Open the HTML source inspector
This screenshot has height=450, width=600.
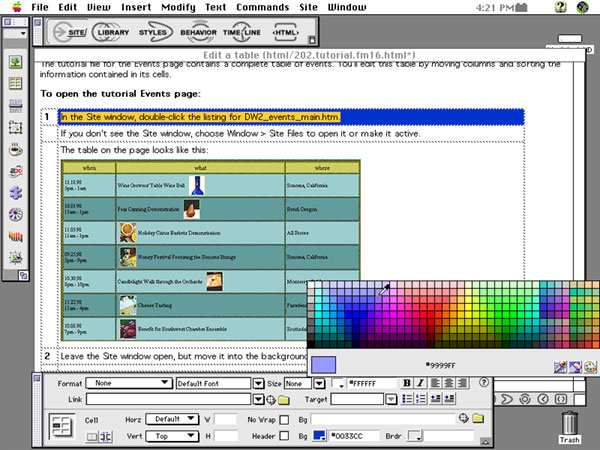click(286, 33)
